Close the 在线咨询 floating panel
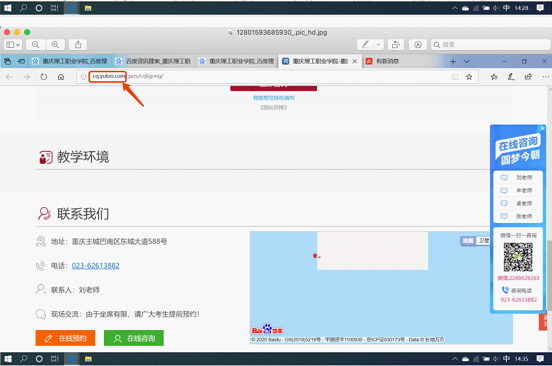The width and height of the screenshot is (552, 366). (542, 128)
